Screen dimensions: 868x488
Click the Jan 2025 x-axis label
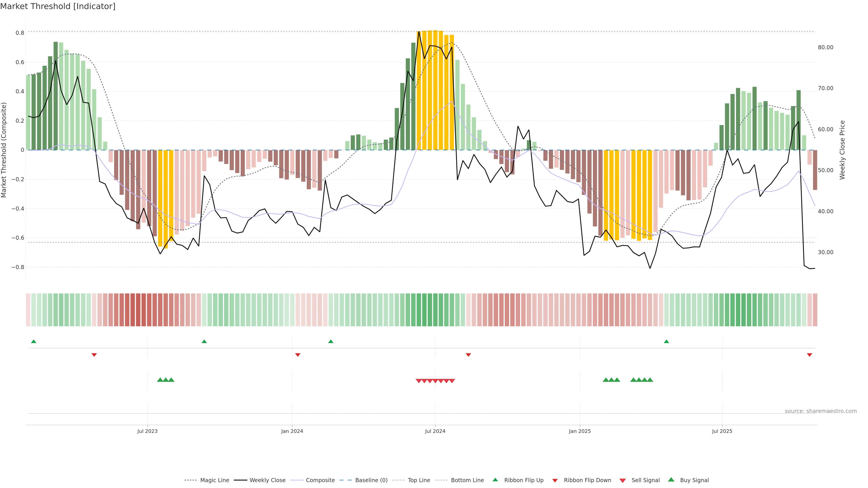tap(580, 431)
